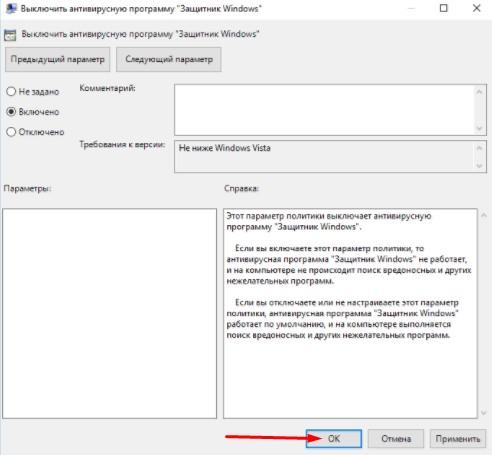Click the help paragraph starting 'Если вы отключаете'
Viewport: 492px width, 455px height.
coord(342,319)
